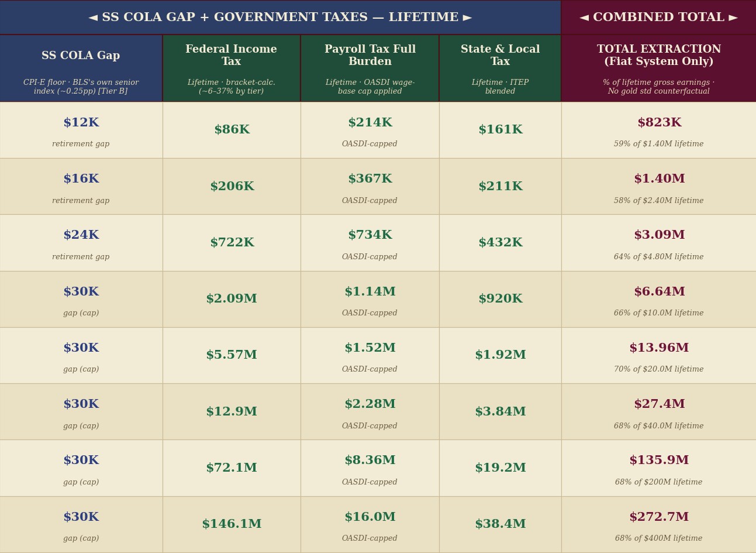
Task: Select the $2.09M federal income tax value
Action: (x=232, y=299)
